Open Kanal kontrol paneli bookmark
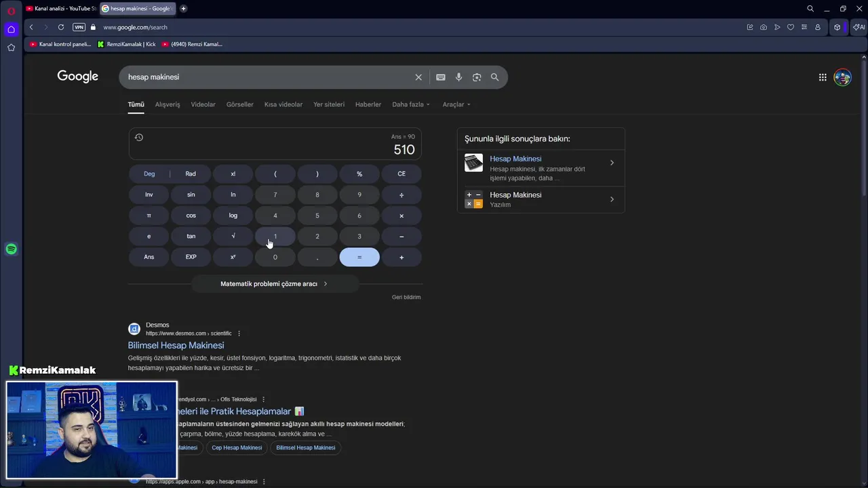The image size is (868, 488). click(60, 44)
